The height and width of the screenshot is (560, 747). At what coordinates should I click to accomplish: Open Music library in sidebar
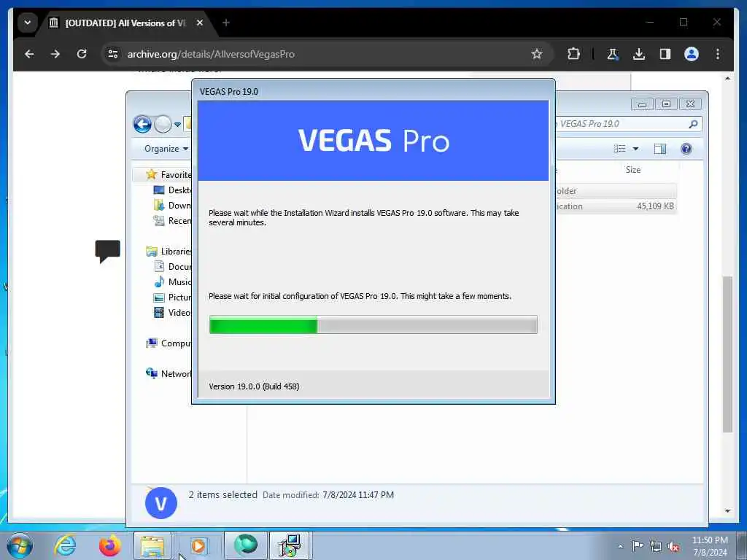click(172, 282)
